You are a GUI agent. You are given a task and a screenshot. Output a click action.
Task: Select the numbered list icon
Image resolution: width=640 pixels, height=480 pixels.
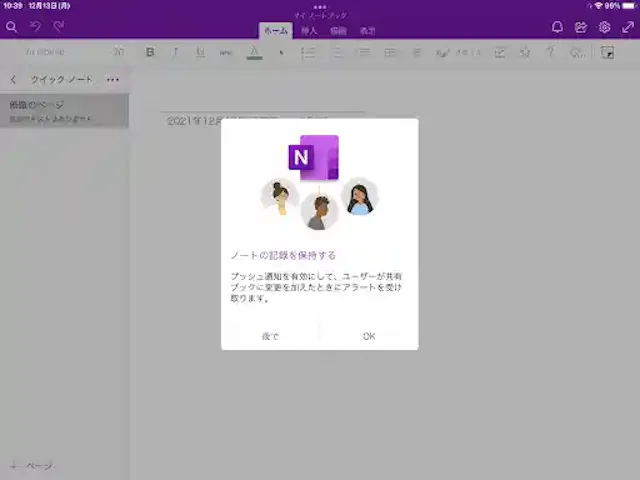pos(337,52)
